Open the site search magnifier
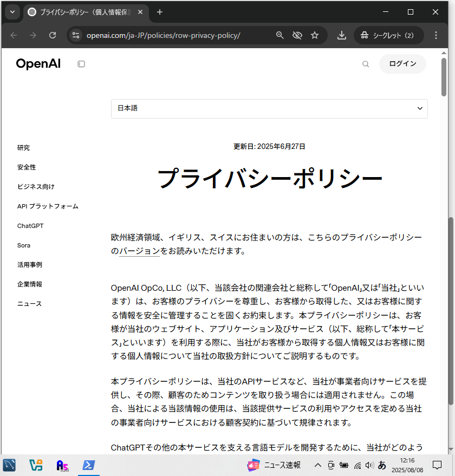 click(366, 64)
